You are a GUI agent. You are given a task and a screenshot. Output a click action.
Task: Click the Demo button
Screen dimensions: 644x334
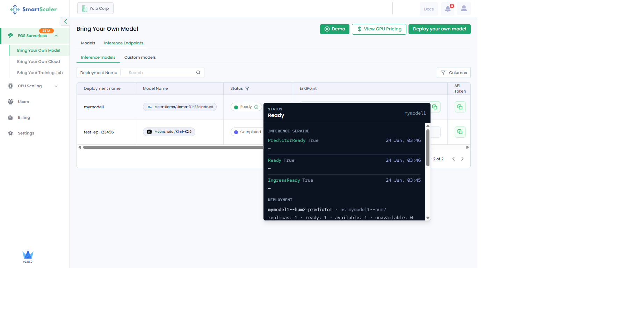pyautogui.click(x=335, y=29)
